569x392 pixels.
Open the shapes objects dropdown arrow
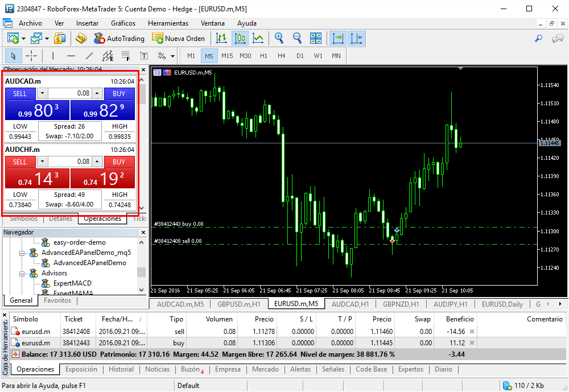point(172,56)
